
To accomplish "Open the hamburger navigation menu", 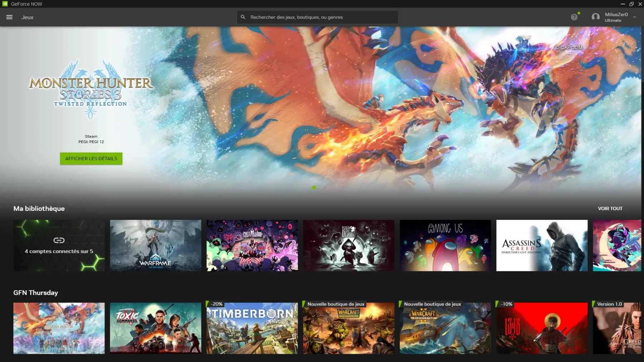I will click(9, 17).
